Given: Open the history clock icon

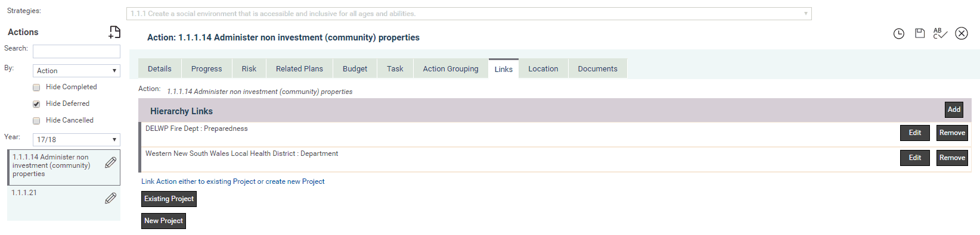Looking at the screenshot, I should coord(899,34).
